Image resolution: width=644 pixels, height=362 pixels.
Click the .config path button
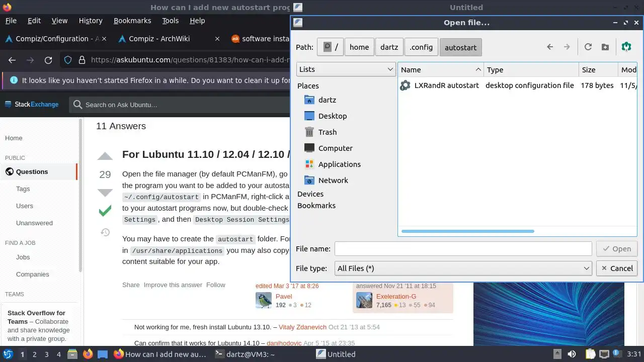pos(421,47)
